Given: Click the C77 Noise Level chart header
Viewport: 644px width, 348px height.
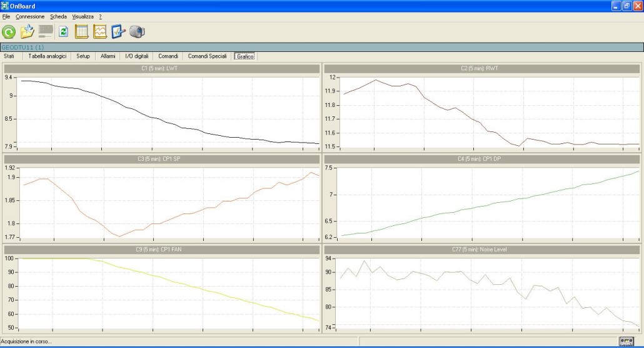Looking at the screenshot, I should coord(483,249).
